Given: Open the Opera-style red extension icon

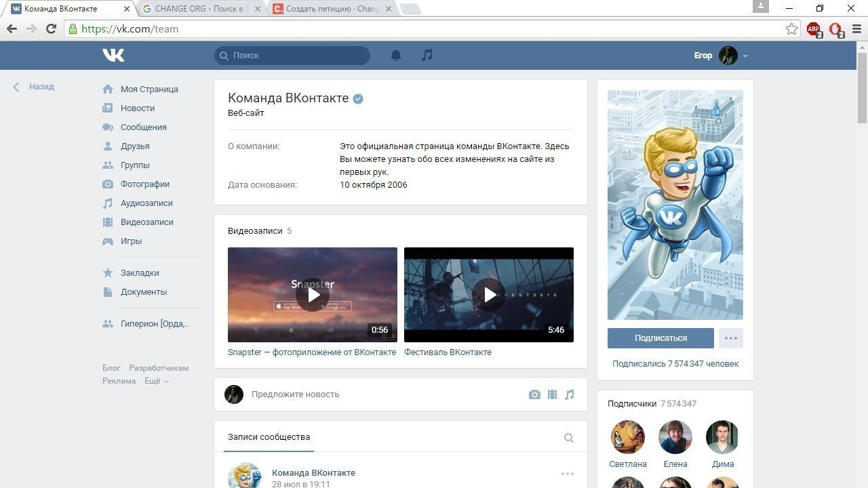Looking at the screenshot, I should (836, 29).
